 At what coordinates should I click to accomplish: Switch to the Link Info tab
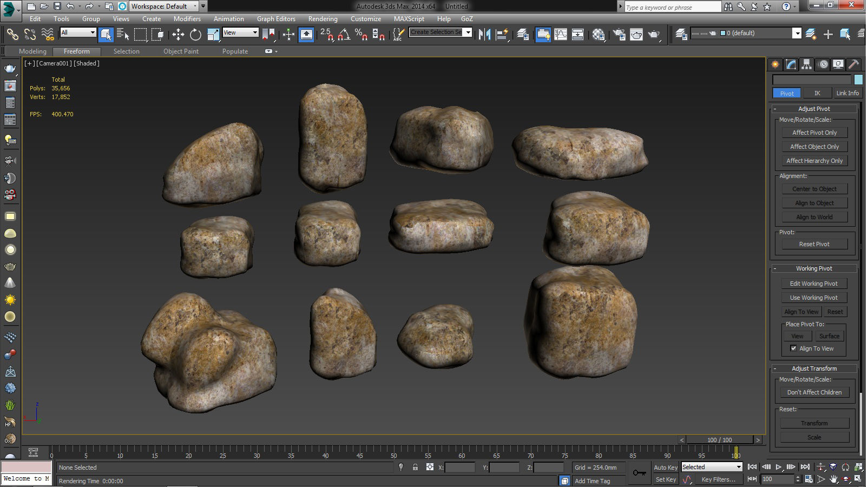pyautogui.click(x=847, y=93)
